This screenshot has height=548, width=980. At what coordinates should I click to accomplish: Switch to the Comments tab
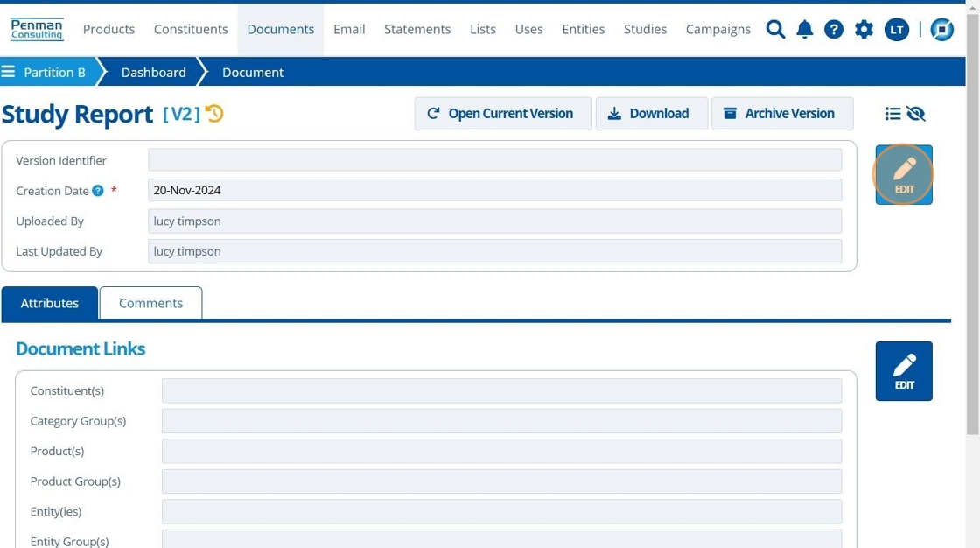tap(150, 304)
